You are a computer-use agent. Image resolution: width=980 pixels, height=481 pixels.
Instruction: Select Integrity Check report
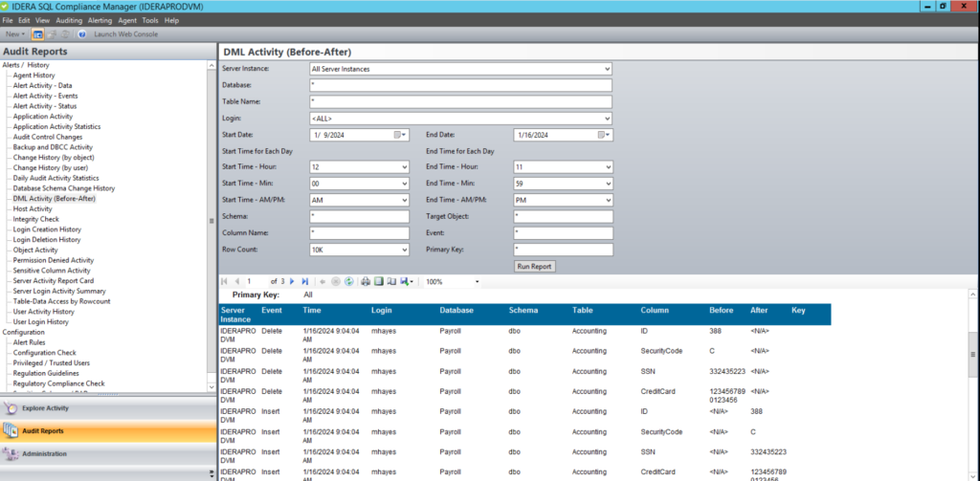(x=35, y=219)
